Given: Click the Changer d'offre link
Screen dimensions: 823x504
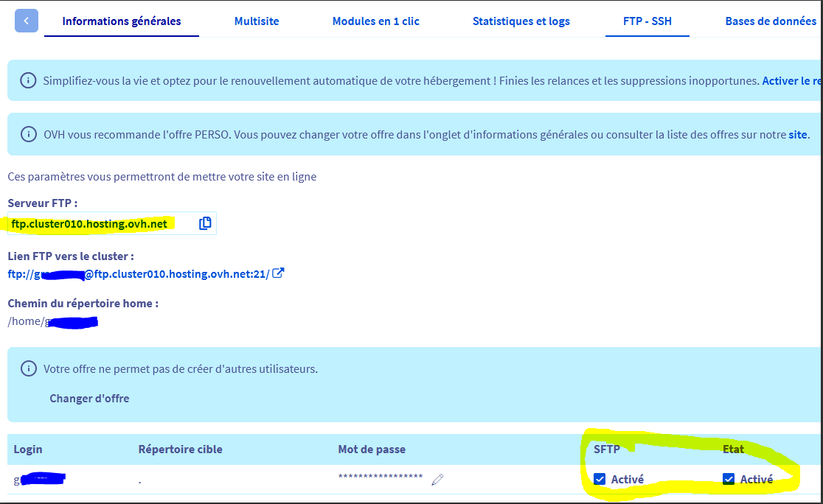Looking at the screenshot, I should point(89,399).
